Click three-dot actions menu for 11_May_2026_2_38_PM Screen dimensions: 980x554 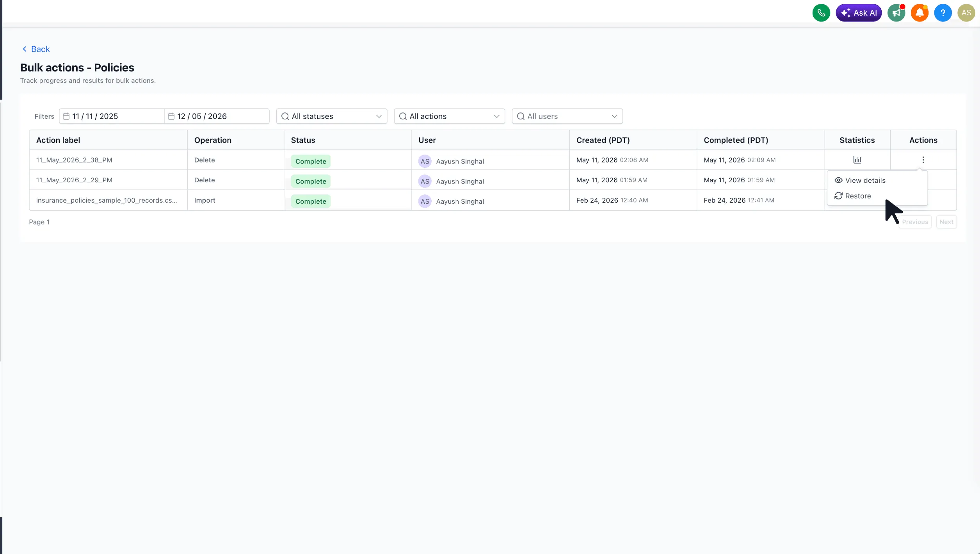[x=923, y=160]
